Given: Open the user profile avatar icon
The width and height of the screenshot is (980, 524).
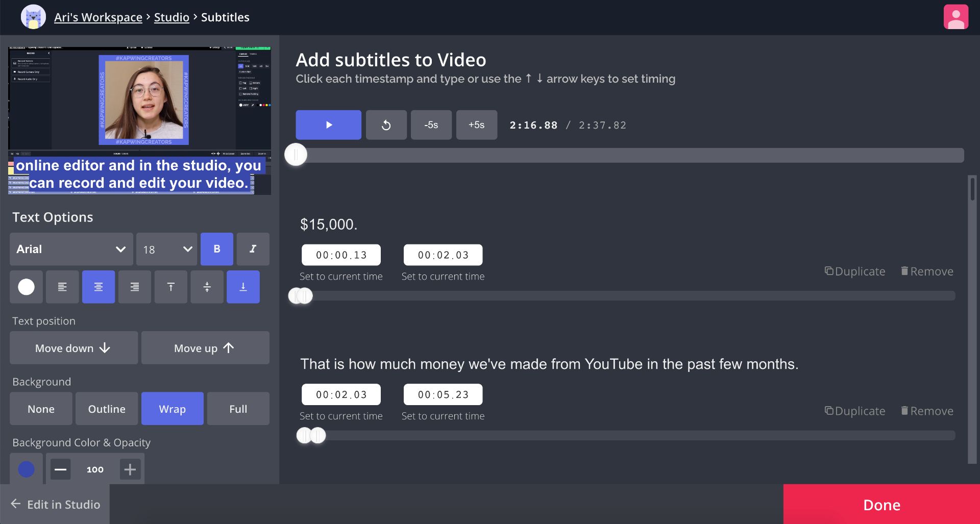Looking at the screenshot, I should pyautogui.click(x=955, y=17).
